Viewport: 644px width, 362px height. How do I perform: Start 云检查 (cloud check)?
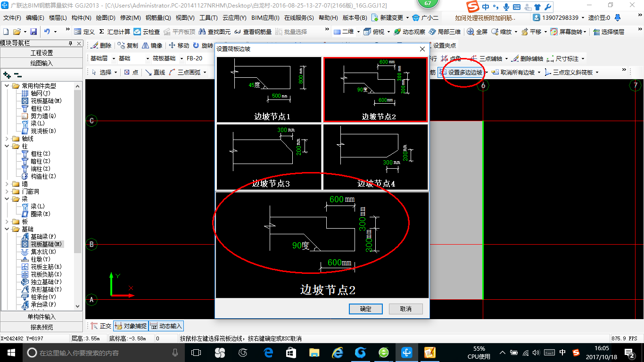pyautogui.click(x=147, y=32)
